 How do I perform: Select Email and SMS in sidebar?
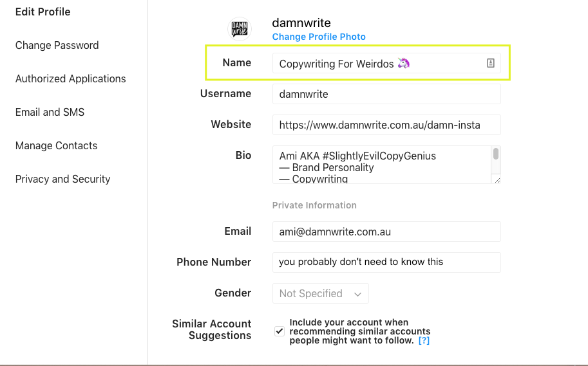pyautogui.click(x=50, y=112)
